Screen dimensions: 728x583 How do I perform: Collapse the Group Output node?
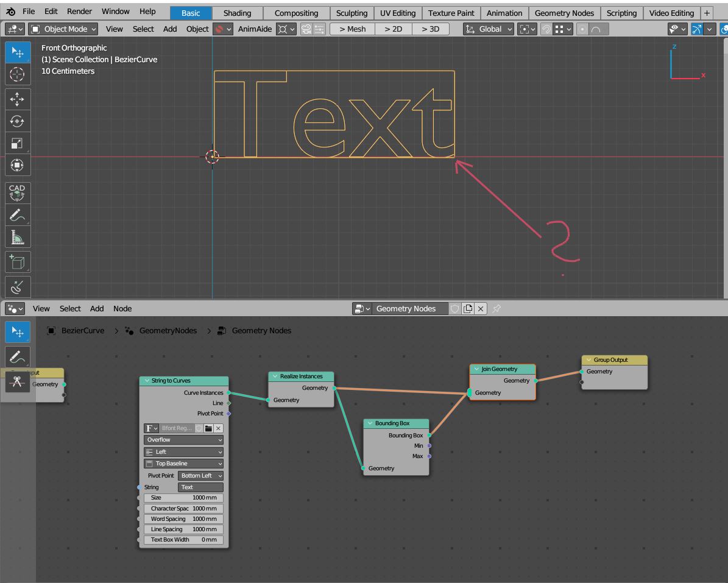click(588, 360)
